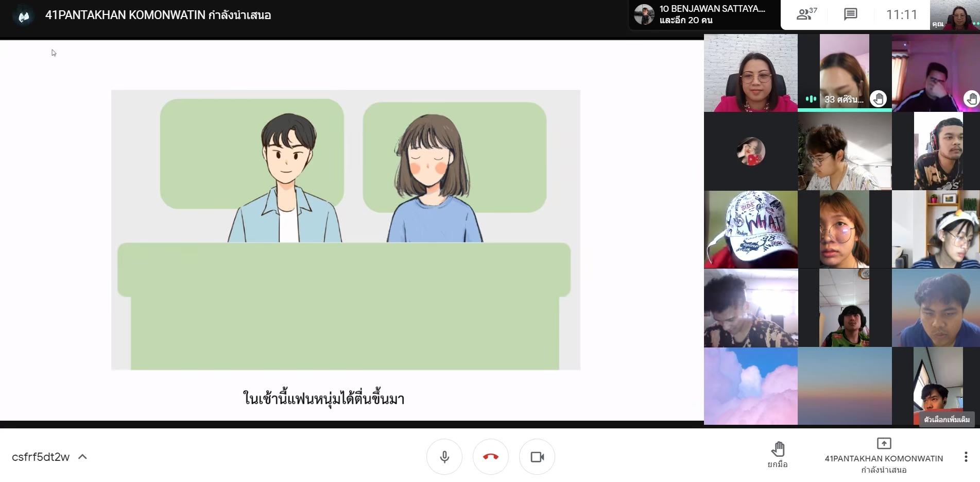Select the participant tile wearing red headphones
This screenshot has height=482, width=980.
click(x=936, y=152)
